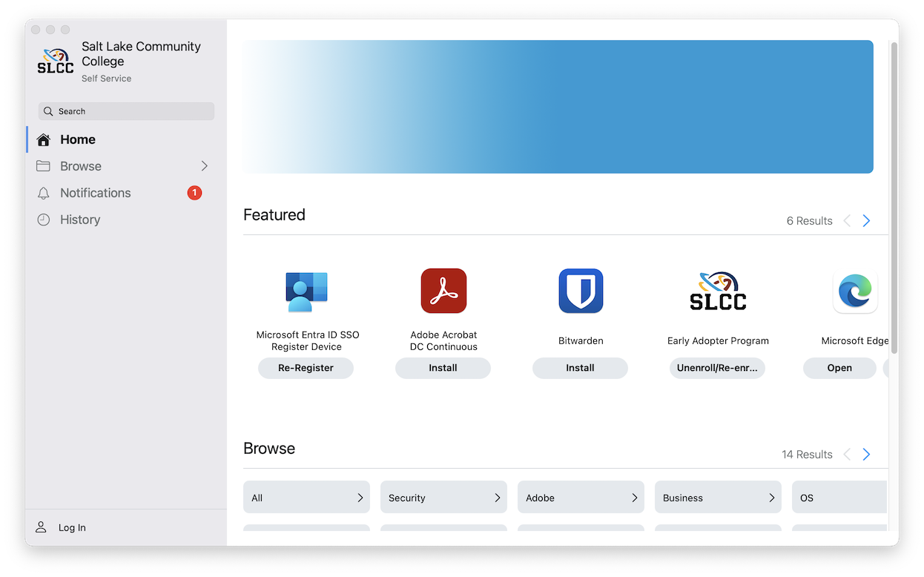
Task: Click the Log In person icon
Action: point(42,527)
